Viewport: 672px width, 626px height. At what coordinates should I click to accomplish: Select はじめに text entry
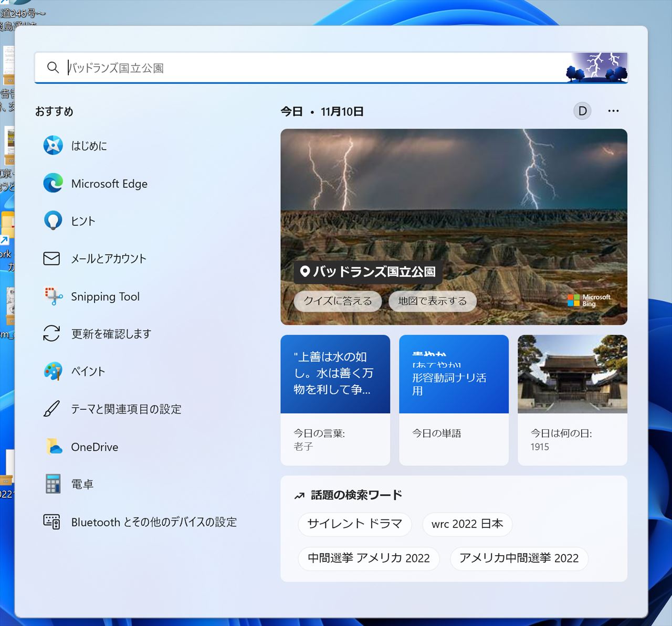click(x=89, y=146)
